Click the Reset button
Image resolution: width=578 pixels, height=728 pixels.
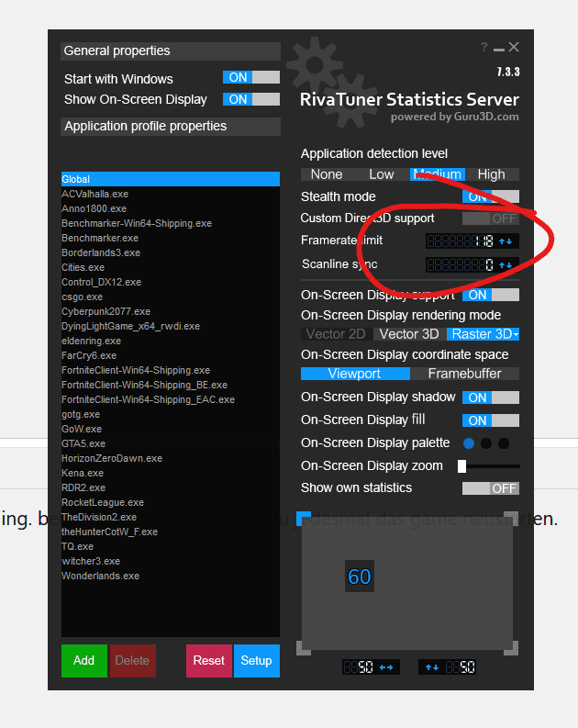(209, 661)
